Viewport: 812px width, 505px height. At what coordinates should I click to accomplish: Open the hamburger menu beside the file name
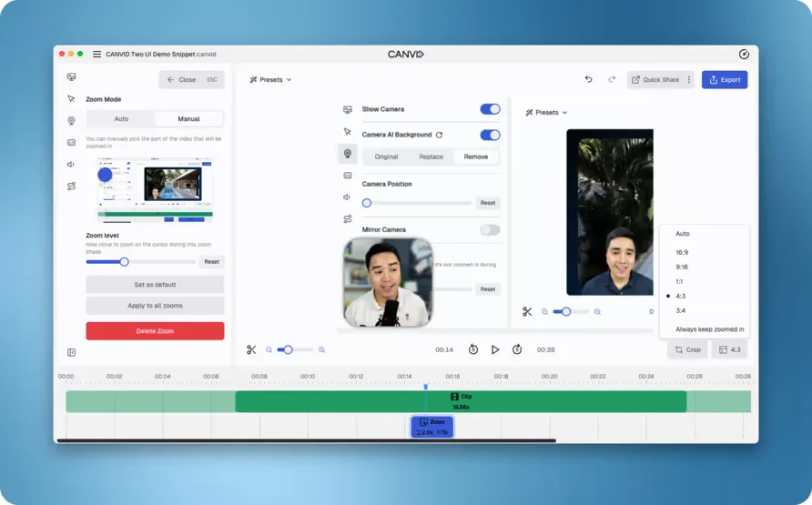96,55
